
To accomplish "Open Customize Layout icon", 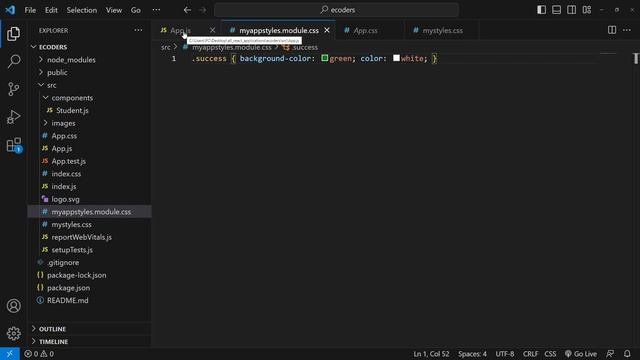I will pos(587,10).
